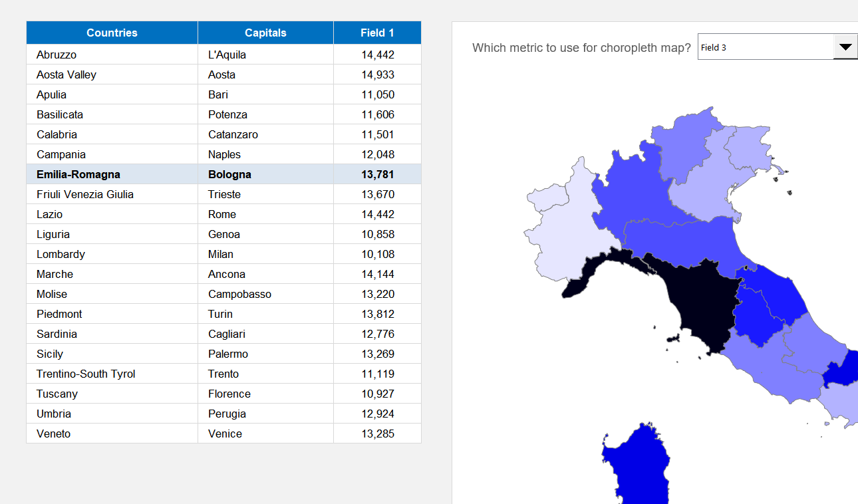Click the Veneto row in the table
The height and width of the screenshot is (504, 858).
[112, 433]
